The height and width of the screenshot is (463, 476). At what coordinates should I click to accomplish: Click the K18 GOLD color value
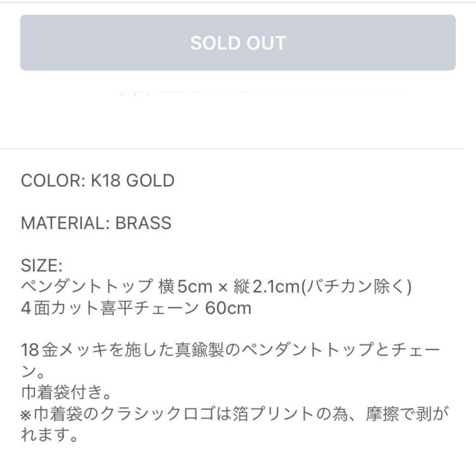(132, 181)
